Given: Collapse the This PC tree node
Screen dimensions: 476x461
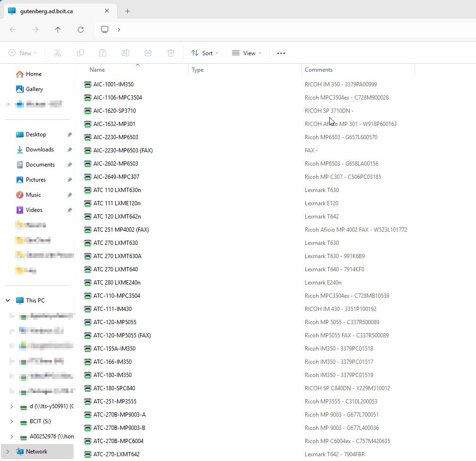Looking at the screenshot, I should 8,301.
